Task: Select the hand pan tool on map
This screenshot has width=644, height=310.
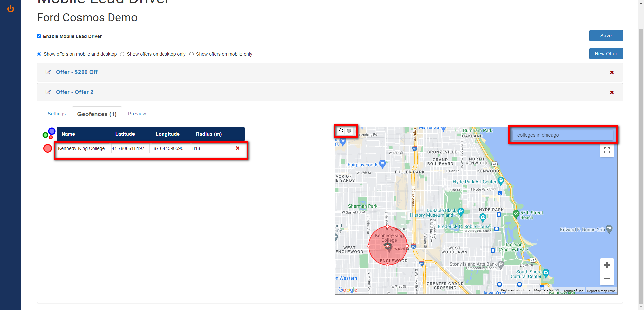Action: [x=341, y=131]
